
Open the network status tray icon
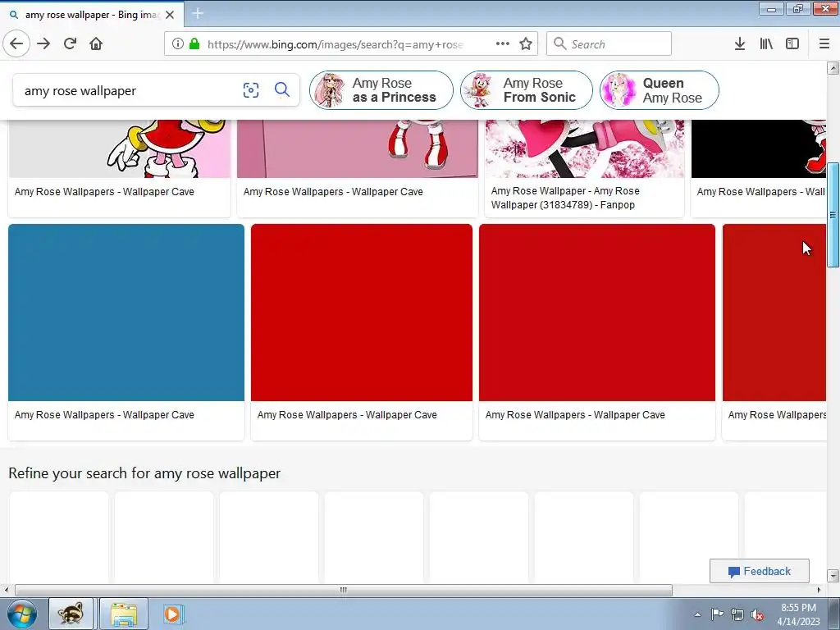(x=737, y=614)
